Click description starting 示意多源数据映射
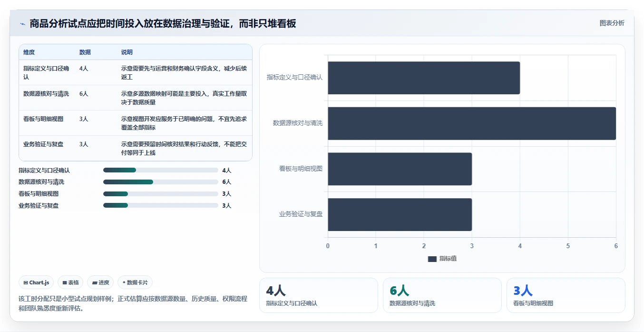 184,98
